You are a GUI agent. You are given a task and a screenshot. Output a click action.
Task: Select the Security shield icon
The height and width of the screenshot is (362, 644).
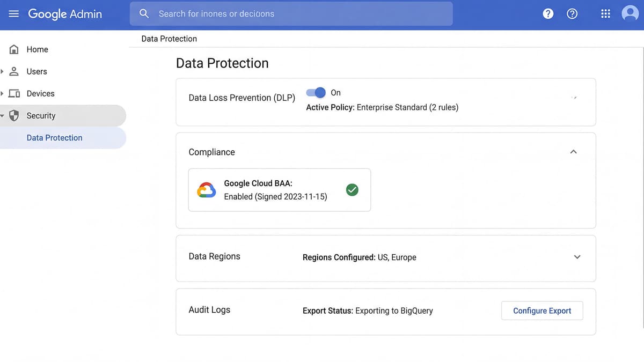pos(13,115)
